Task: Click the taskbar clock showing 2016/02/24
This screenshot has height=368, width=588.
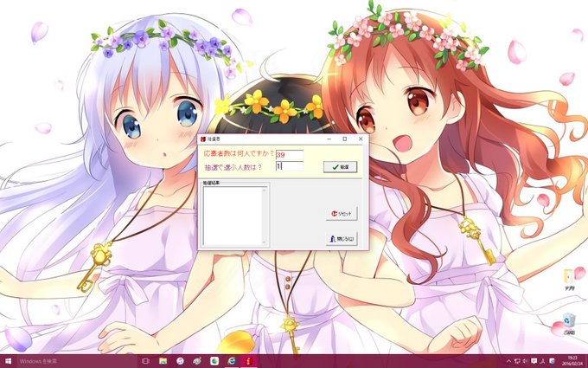Action: point(572,361)
